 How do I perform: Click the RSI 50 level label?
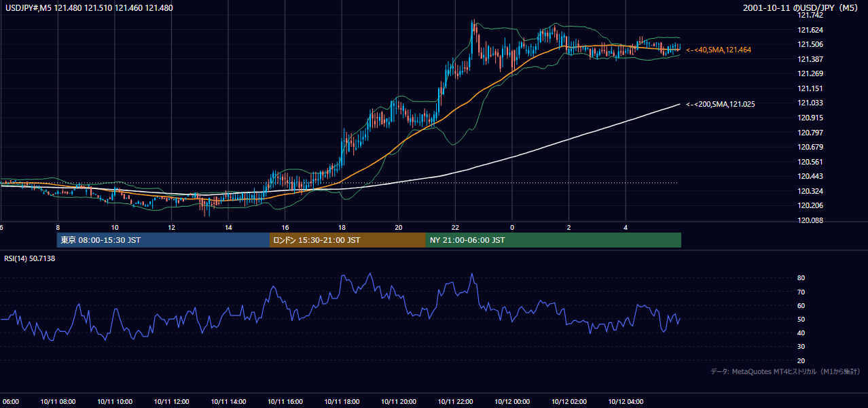coord(801,319)
